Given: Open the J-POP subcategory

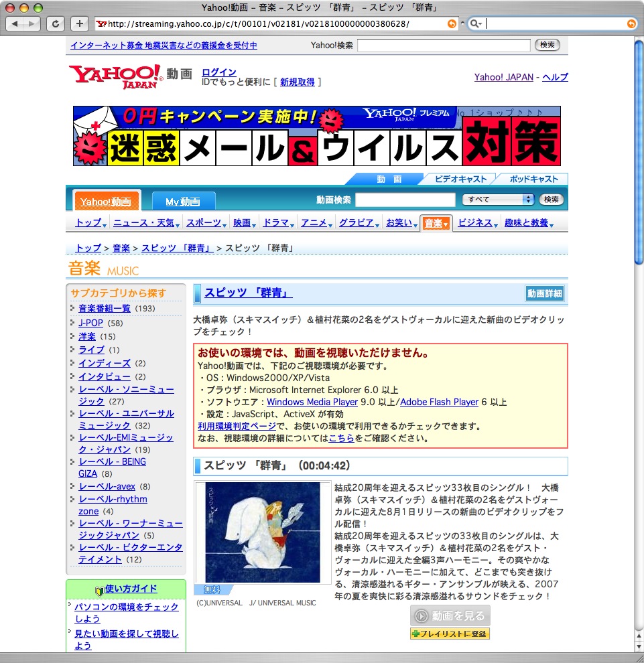Looking at the screenshot, I should point(90,323).
